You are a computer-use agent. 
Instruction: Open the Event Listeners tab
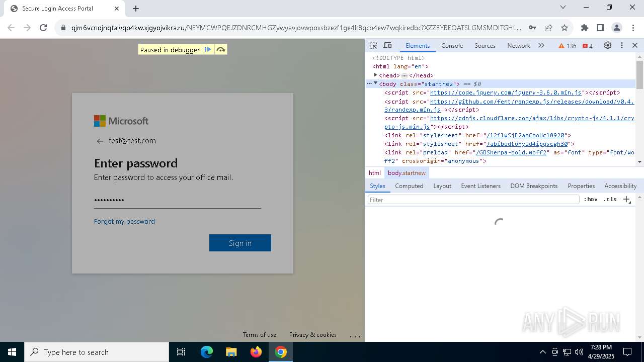(481, 186)
